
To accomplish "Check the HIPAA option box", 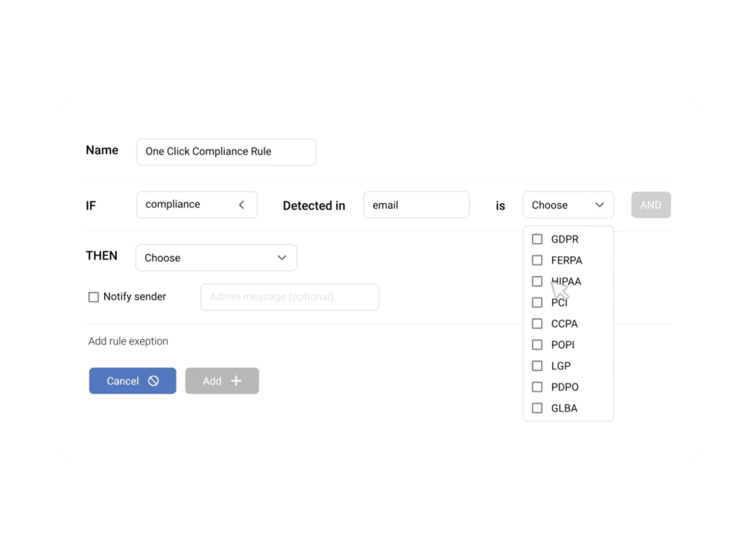I will (537, 282).
